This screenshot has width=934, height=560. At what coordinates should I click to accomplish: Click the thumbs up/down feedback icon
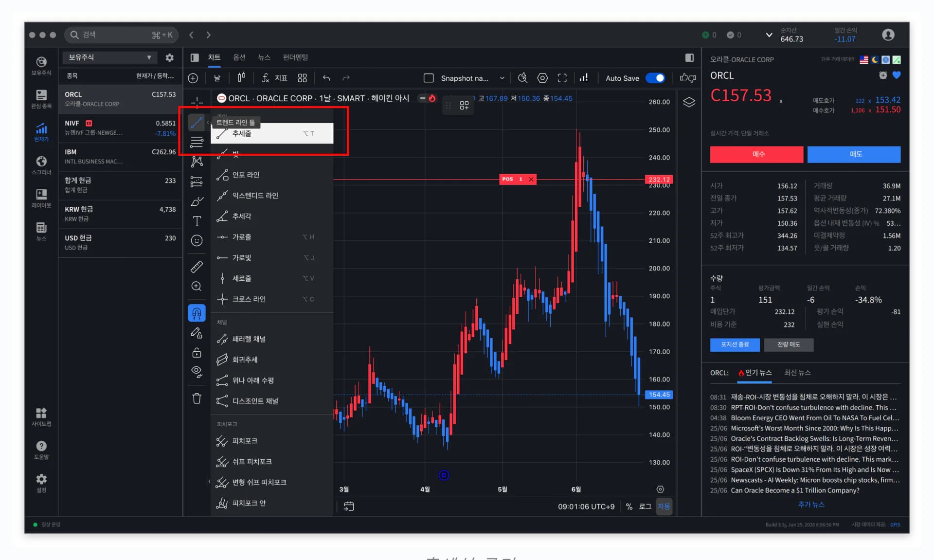pyautogui.click(x=688, y=78)
